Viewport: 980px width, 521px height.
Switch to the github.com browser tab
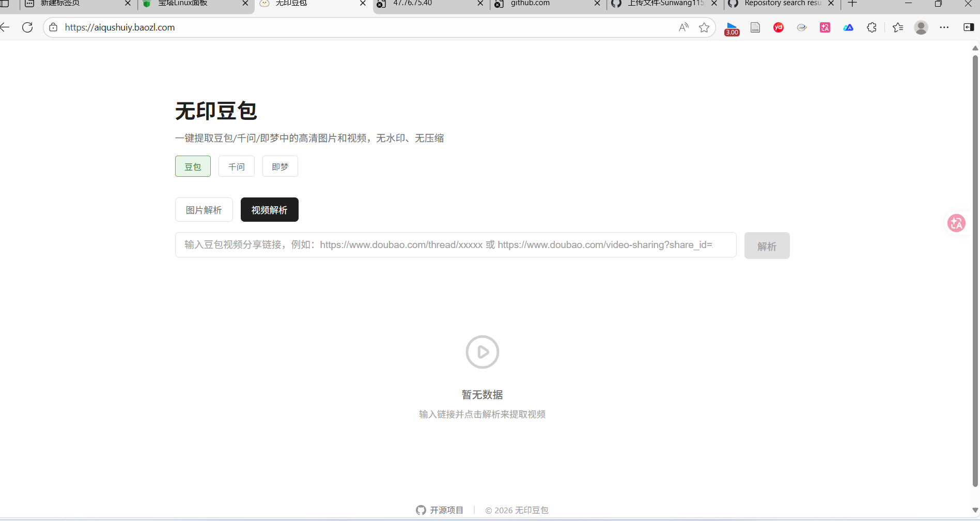tap(541, 4)
